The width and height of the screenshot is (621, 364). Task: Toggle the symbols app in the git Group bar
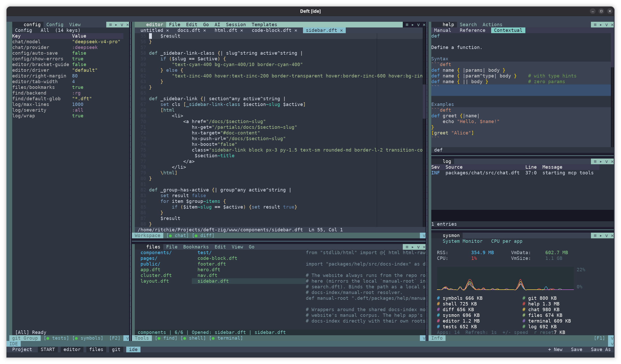pyautogui.click(x=88, y=338)
